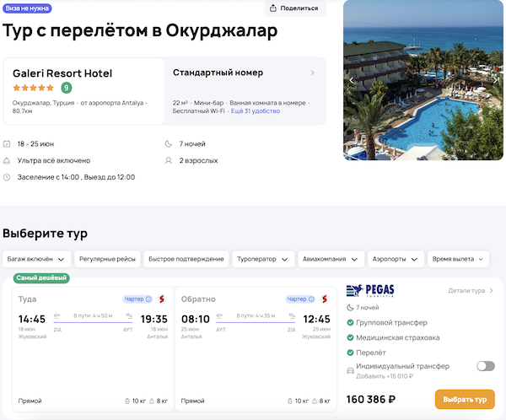Open the Аэропорты filter dropdown
The width and height of the screenshot is (506, 420).
pyautogui.click(x=395, y=259)
